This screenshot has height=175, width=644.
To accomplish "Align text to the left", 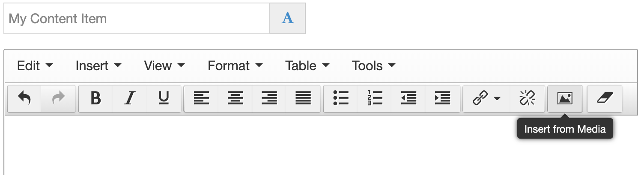I will click(201, 99).
